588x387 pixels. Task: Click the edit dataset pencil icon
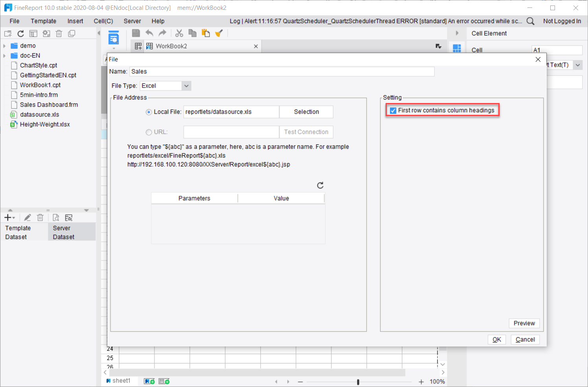click(28, 218)
